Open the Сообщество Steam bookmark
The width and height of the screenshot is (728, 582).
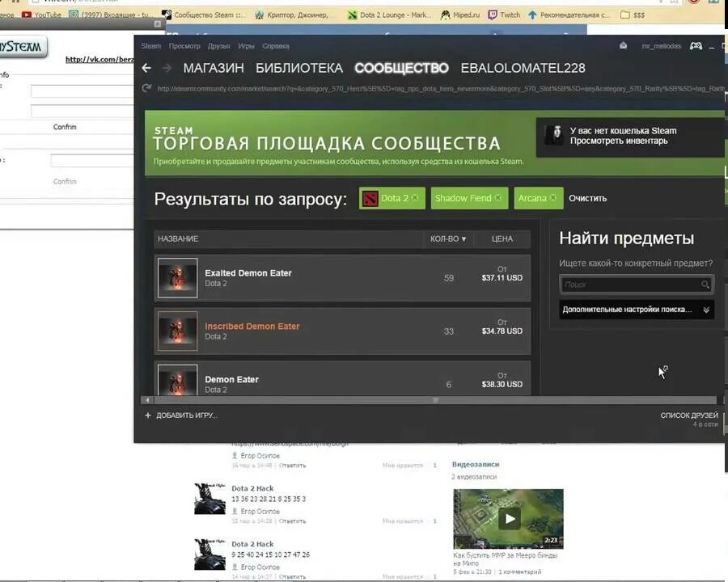pyautogui.click(x=203, y=15)
